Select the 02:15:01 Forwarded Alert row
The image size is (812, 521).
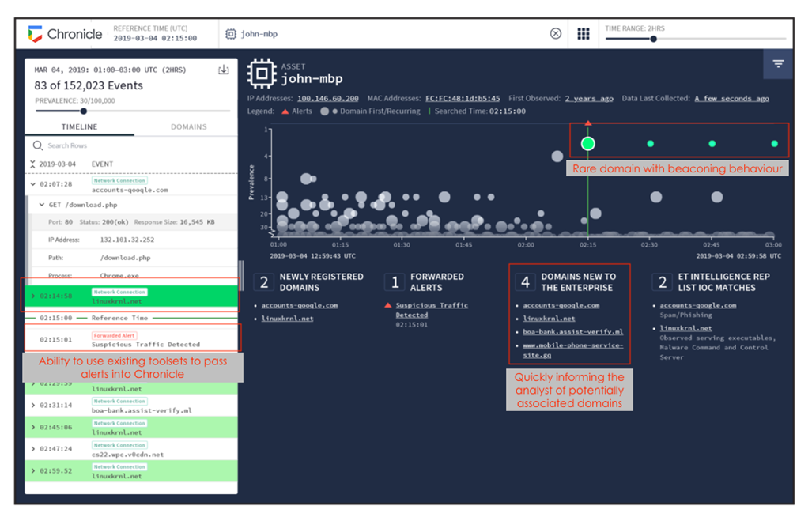[x=131, y=340]
